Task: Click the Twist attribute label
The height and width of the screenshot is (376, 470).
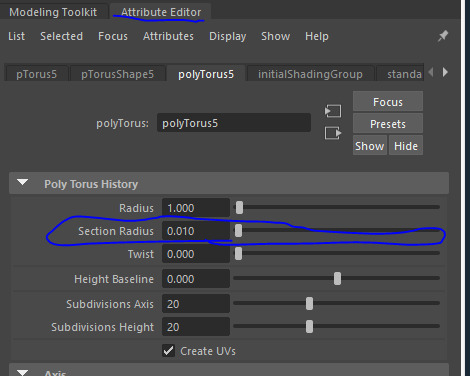Action: [141, 254]
